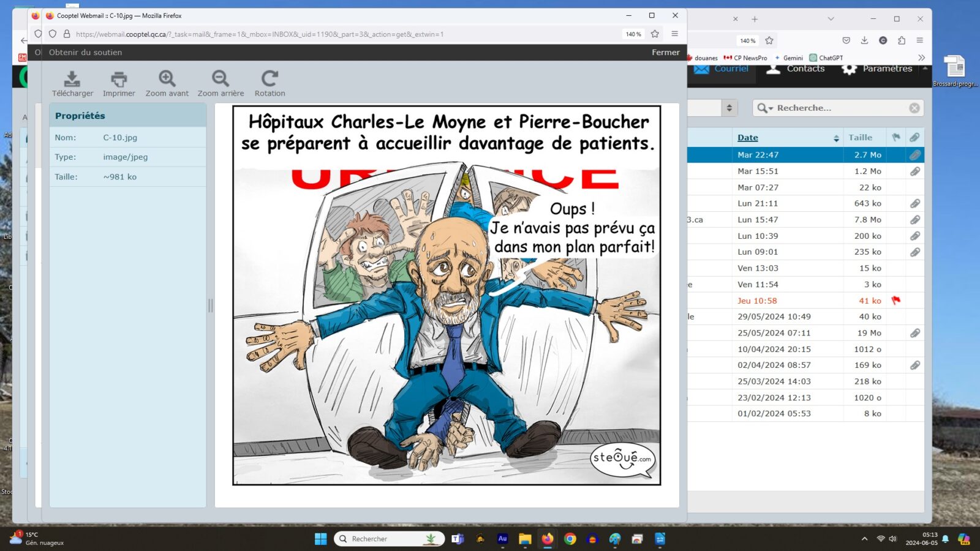Image resolution: width=980 pixels, height=551 pixels.
Task: Switch to the Contacts tab
Action: click(796, 69)
